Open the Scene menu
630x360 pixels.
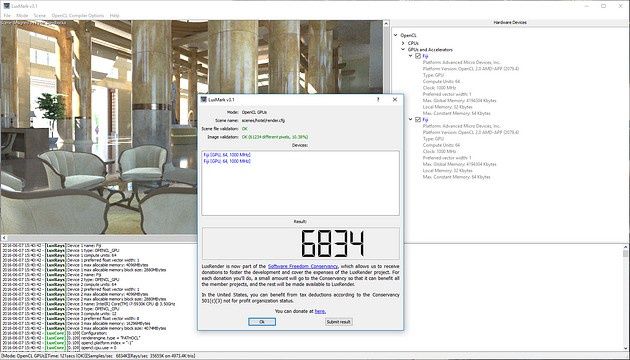(x=39, y=15)
